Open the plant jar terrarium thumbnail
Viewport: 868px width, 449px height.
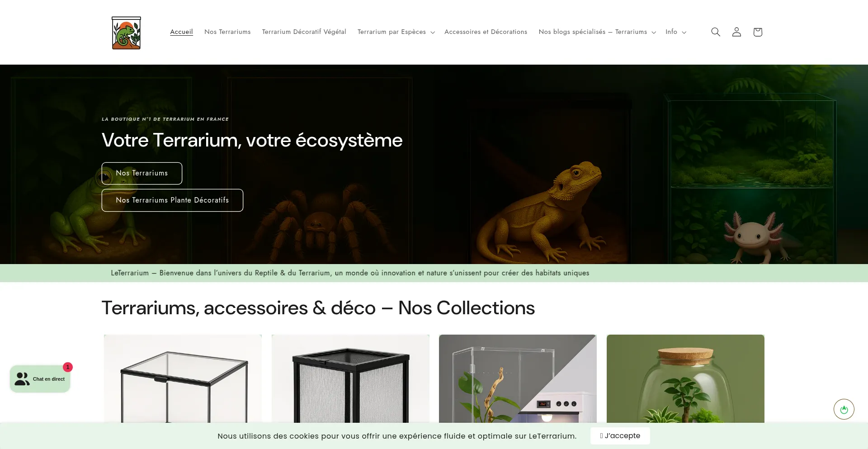[x=685, y=379]
